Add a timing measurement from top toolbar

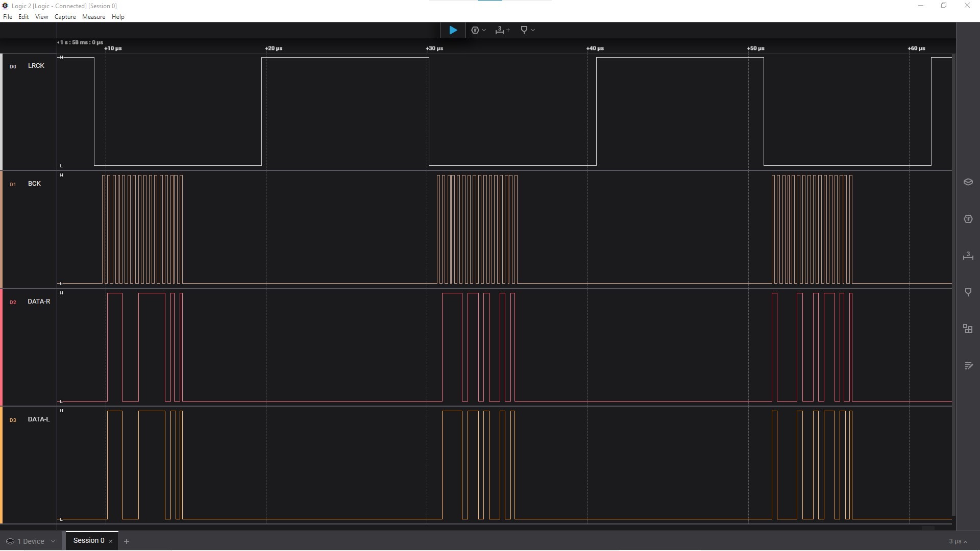click(x=502, y=30)
